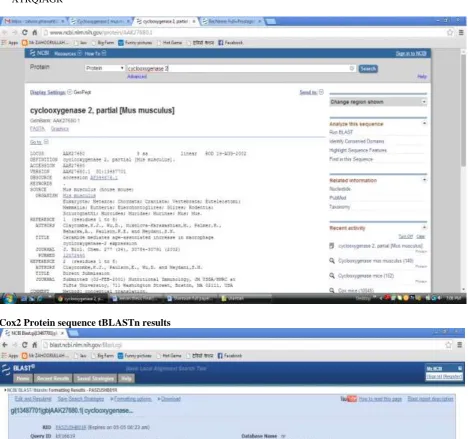This screenshot has width=468, height=439.
Task: Switch to the Cyclooxygenase [mus m... tab
Action: tap(100, 21)
